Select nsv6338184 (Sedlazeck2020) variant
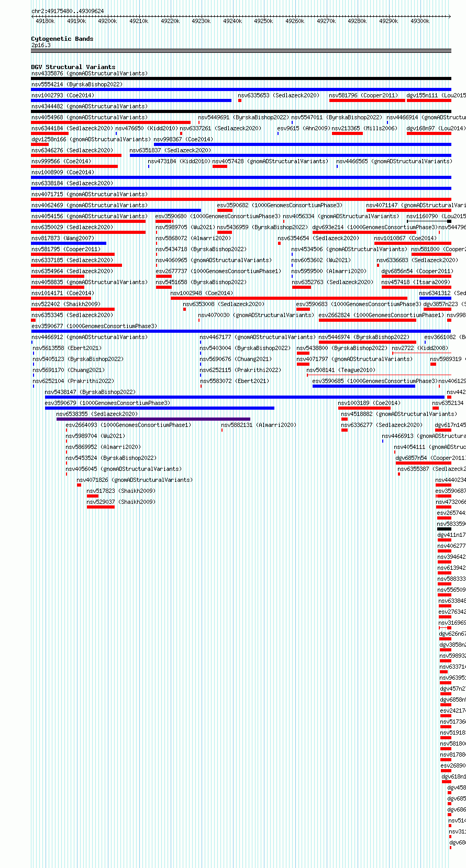This screenshot has width=466, height=868. tap(72, 183)
